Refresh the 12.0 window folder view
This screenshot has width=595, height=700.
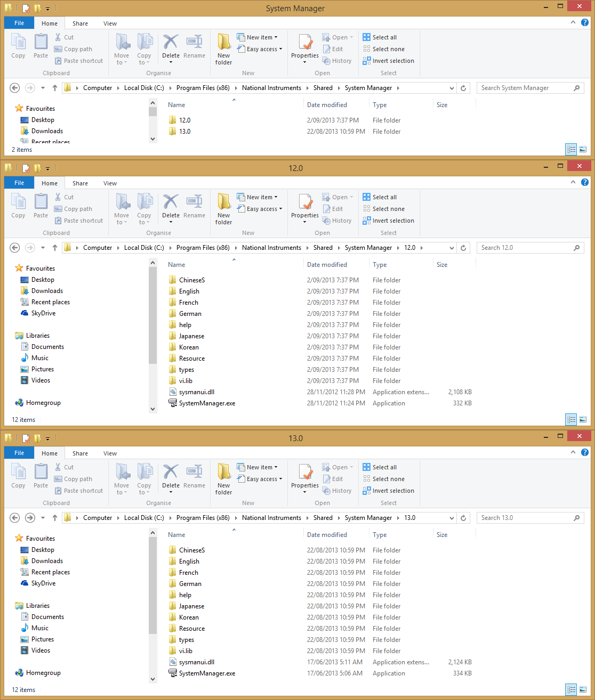coord(463,248)
